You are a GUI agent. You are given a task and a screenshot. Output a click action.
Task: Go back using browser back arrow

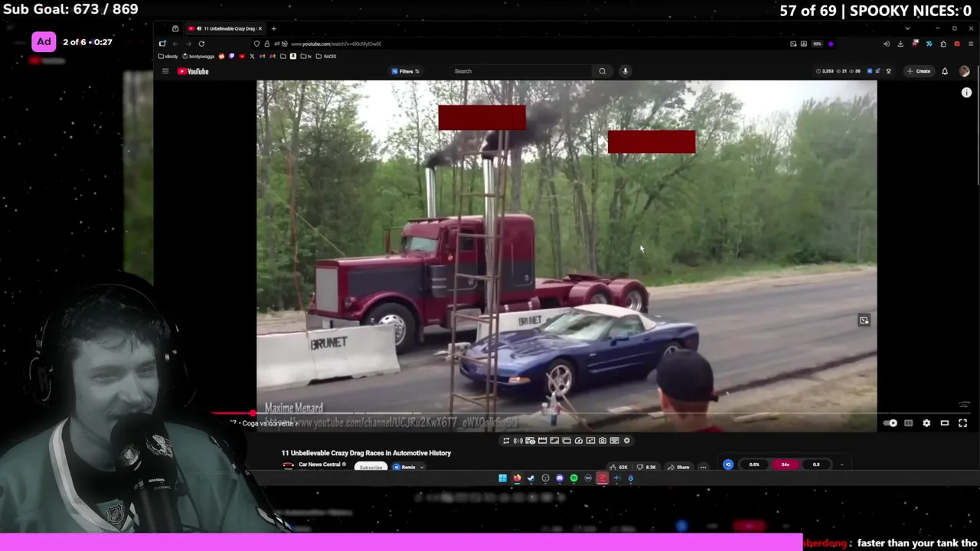point(175,44)
